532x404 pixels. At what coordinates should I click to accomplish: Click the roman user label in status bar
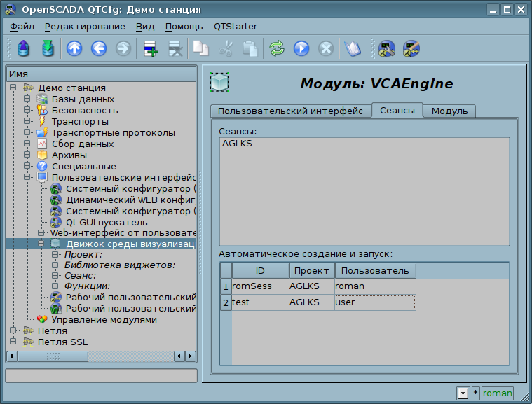click(x=497, y=393)
